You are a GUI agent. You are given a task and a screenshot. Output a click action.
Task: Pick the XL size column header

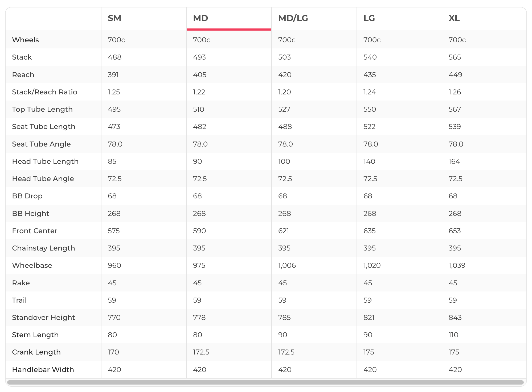point(454,18)
